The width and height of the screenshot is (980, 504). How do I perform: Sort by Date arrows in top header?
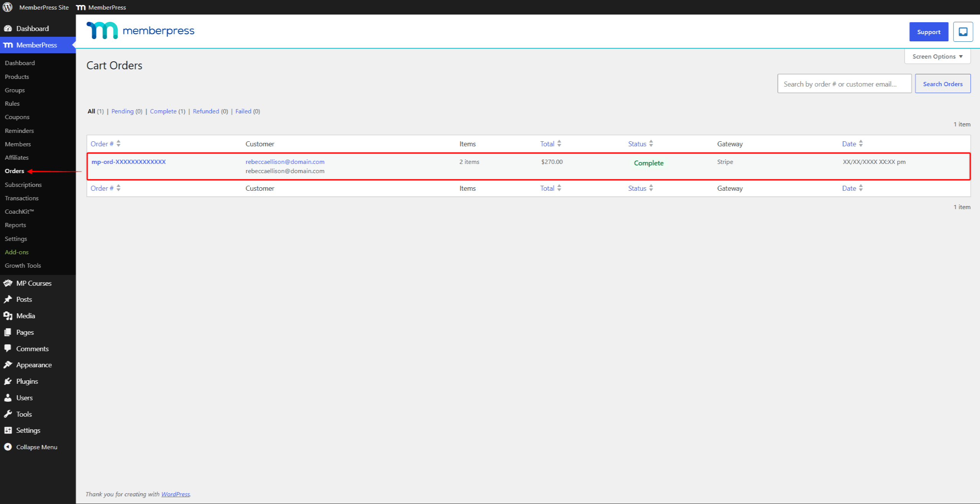pos(861,144)
